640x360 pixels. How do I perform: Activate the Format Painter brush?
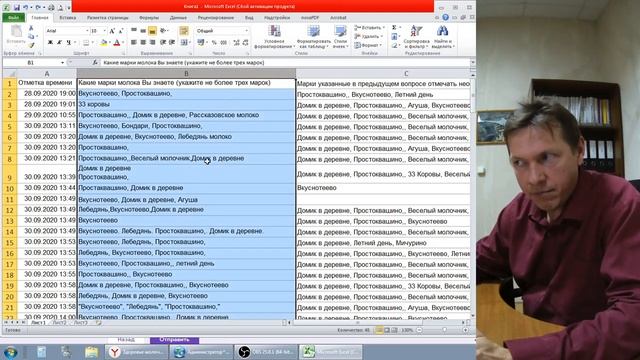click(x=31, y=45)
